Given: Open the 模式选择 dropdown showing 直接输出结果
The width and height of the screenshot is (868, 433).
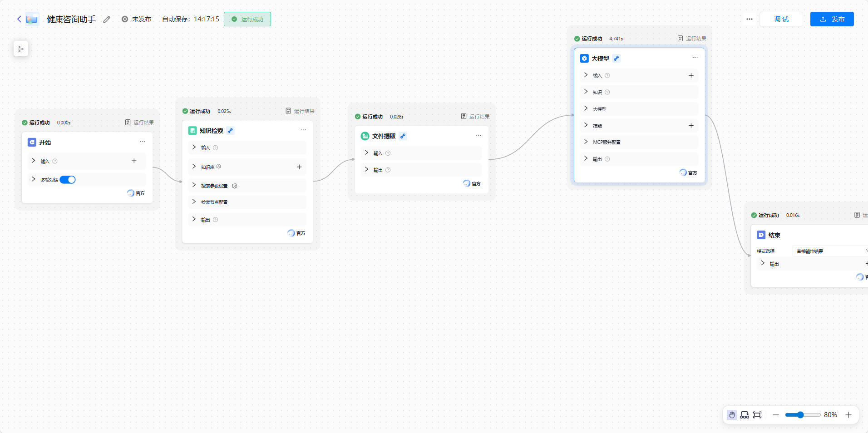Looking at the screenshot, I should pos(830,251).
